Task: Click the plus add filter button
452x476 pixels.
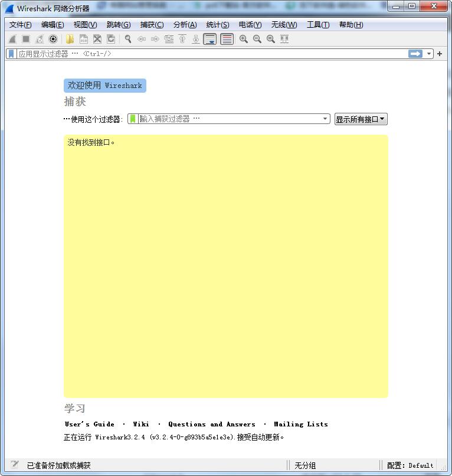Action: [x=440, y=54]
